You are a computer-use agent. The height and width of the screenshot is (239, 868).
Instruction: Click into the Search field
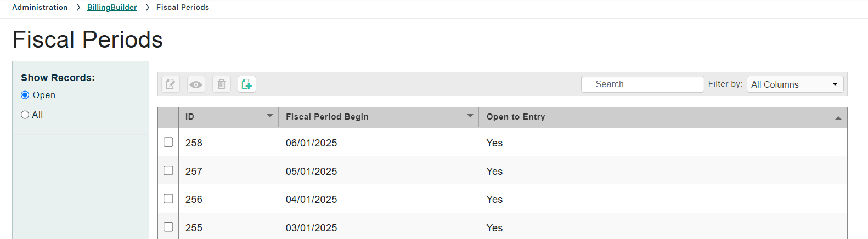pyautogui.click(x=642, y=84)
